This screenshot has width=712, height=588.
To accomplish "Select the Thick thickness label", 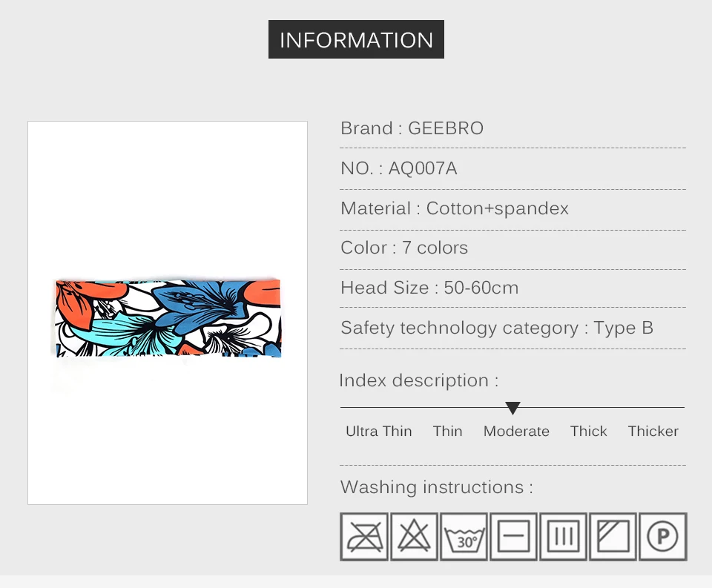I will (588, 431).
